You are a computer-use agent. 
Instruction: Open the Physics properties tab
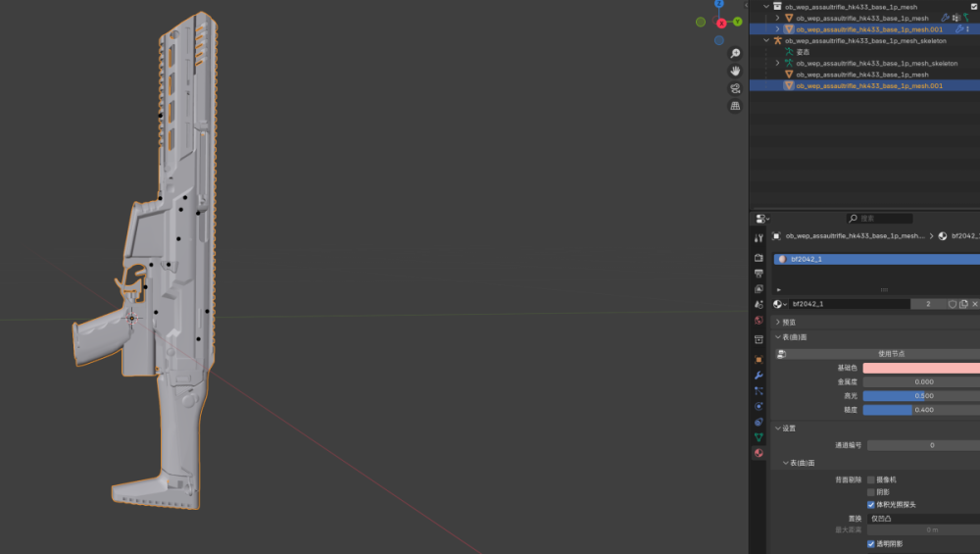(x=759, y=407)
